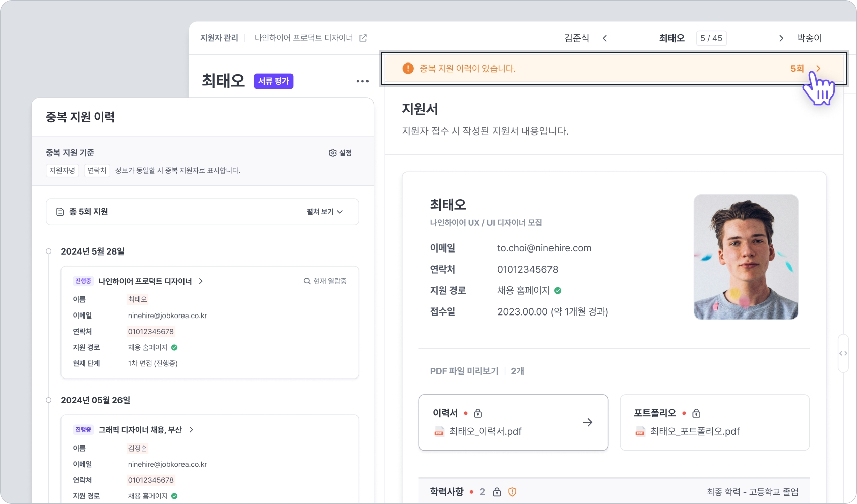The image size is (857, 504).
Task: Toggle the side panel collapse handle at right edge
Action: (843, 353)
